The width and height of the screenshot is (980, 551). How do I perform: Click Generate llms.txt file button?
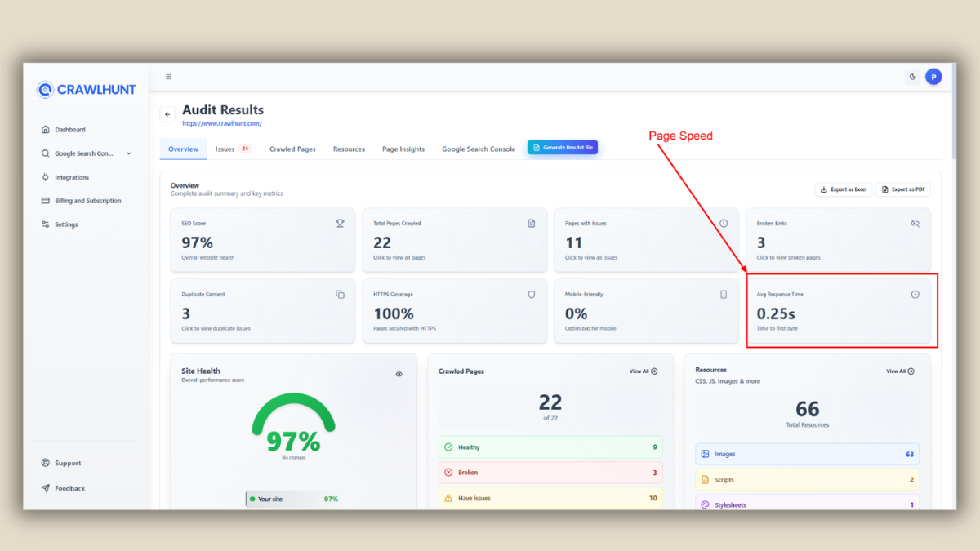[563, 148]
